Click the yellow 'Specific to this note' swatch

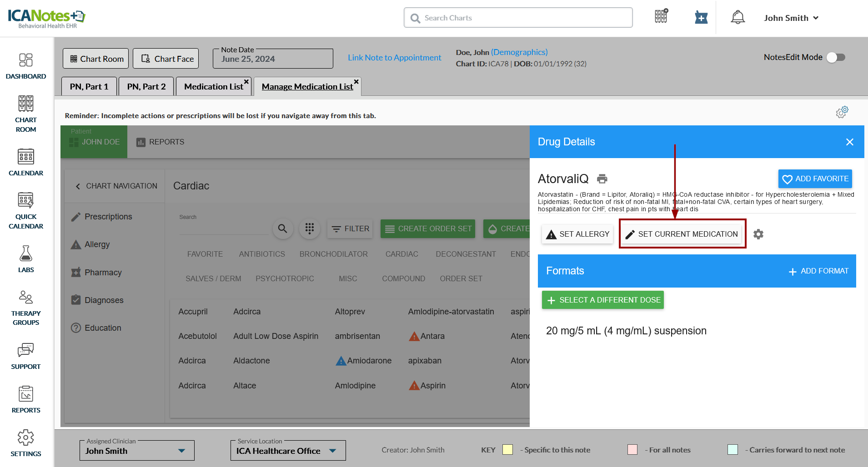tap(507, 450)
